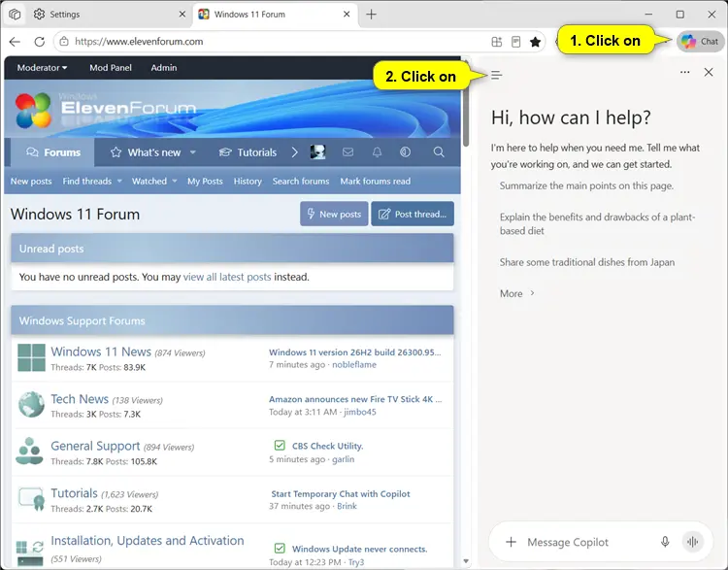
Task: Click the Windows 11 News forum icon
Action: 31,357
